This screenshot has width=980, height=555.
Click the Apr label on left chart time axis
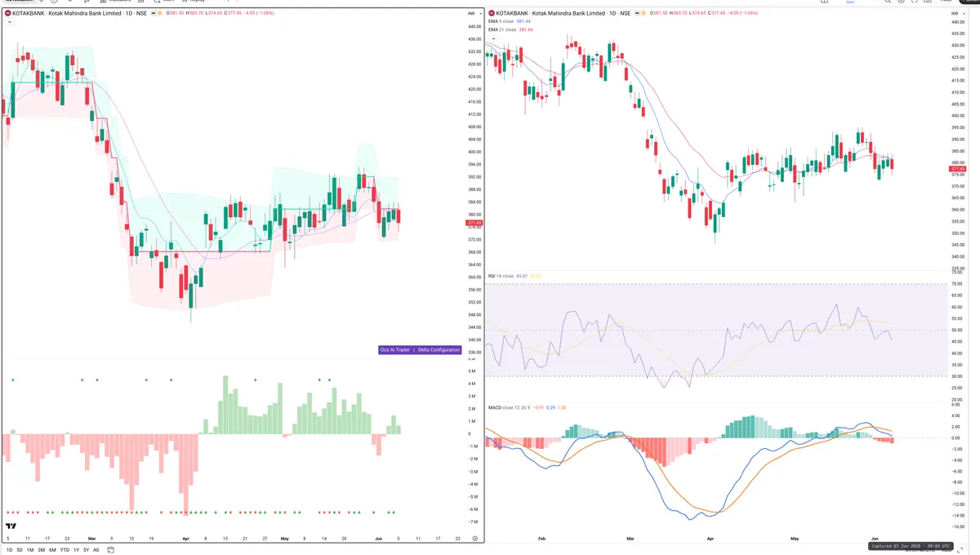[x=185, y=539]
